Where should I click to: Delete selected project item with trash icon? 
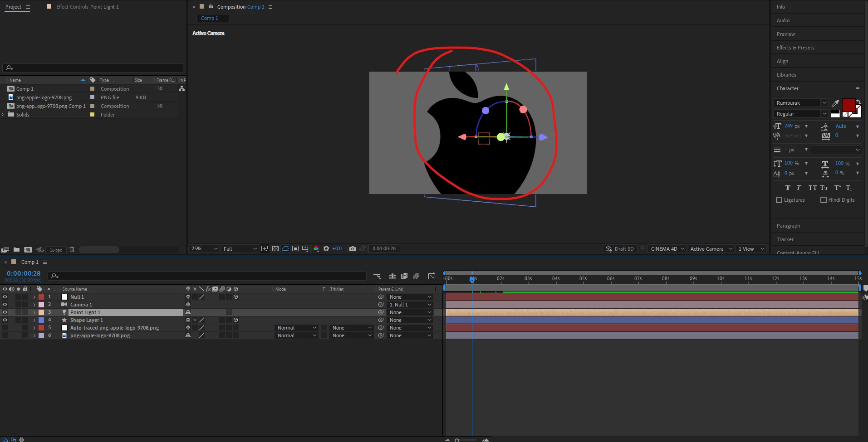[x=72, y=250]
